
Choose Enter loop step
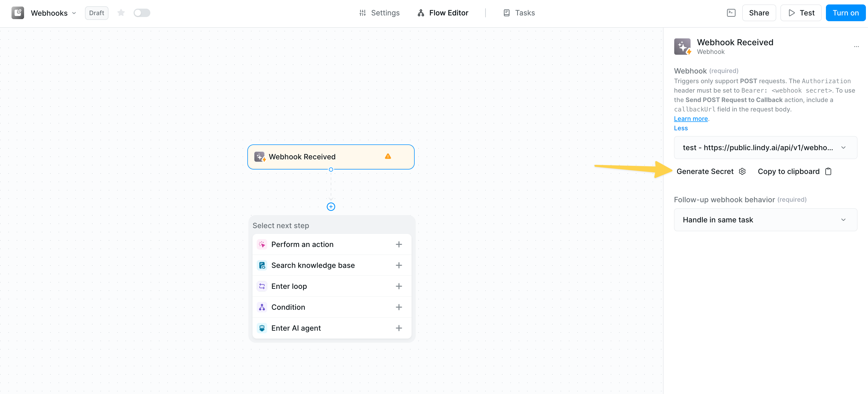click(332, 286)
